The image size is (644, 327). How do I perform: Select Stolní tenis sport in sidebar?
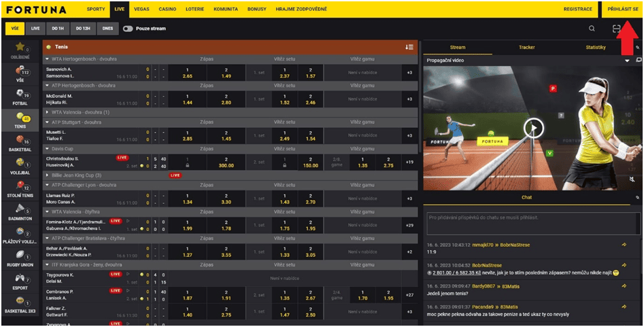20,189
